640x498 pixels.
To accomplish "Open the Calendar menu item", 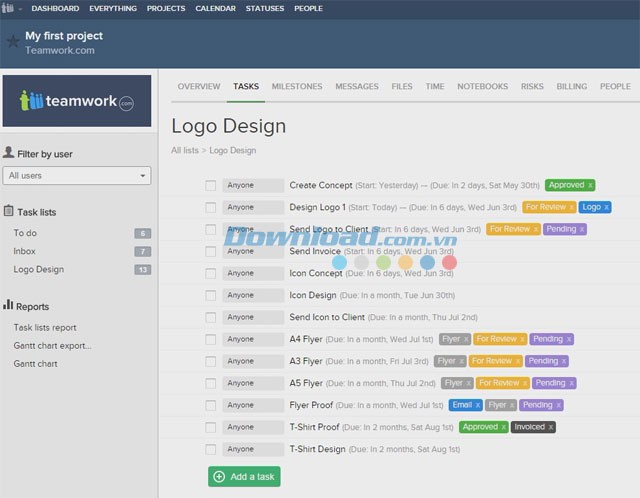I will [216, 9].
